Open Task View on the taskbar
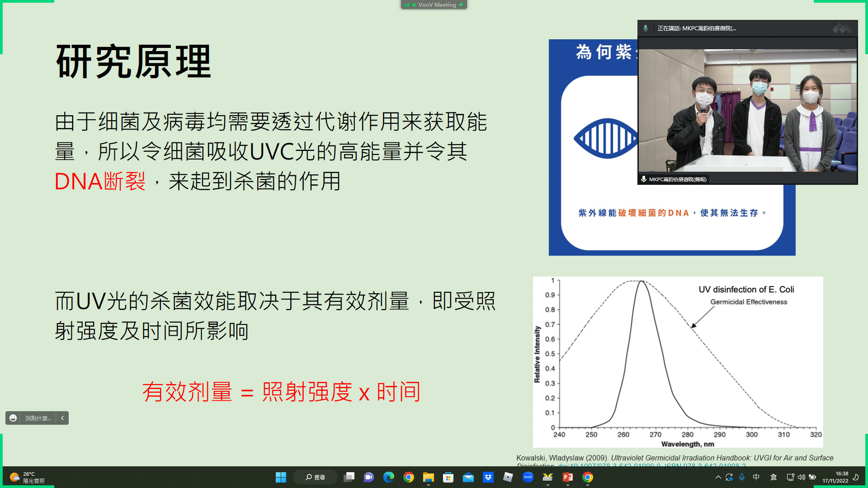The image size is (868, 488). pos(349,477)
